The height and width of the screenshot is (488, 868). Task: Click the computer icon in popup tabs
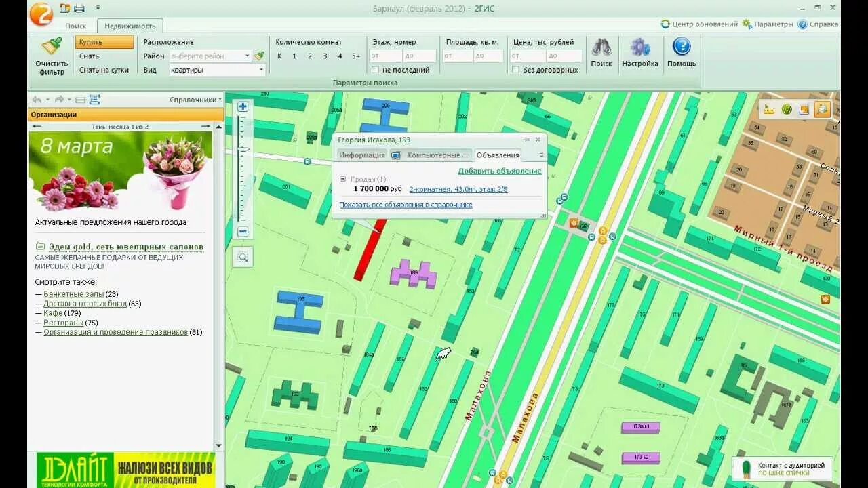coord(396,155)
